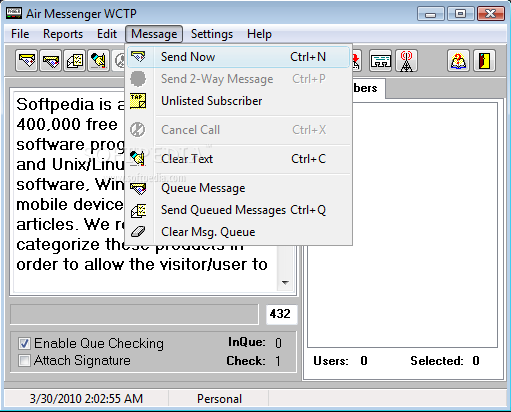
Task: Open the help book toolbar icon
Action: [x=458, y=61]
